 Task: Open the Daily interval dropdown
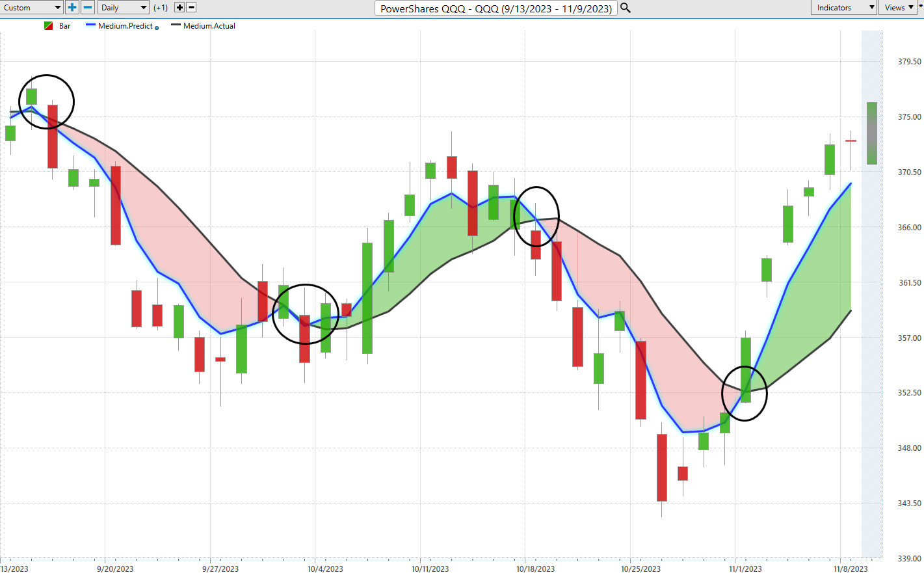click(x=124, y=8)
